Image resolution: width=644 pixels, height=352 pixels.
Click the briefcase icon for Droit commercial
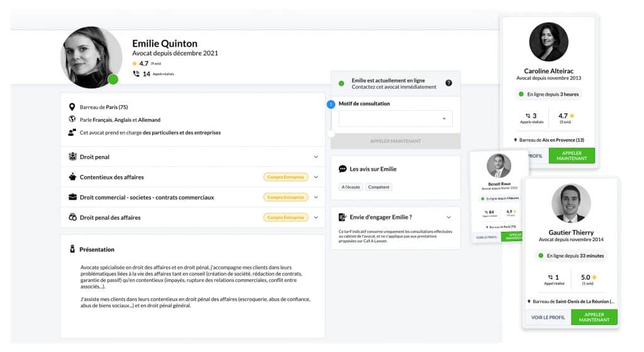tap(73, 197)
